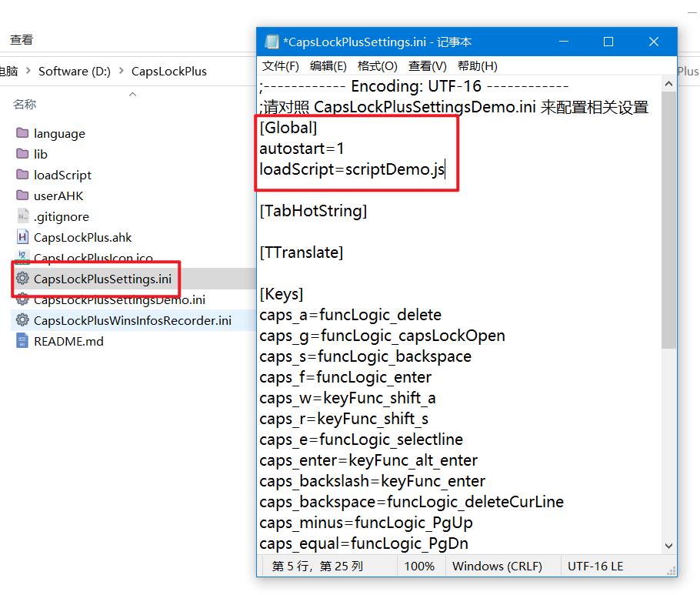Select the CapsLockPlus.ahk script icon
This screenshot has height=595, width=700.
click(22, 237)
